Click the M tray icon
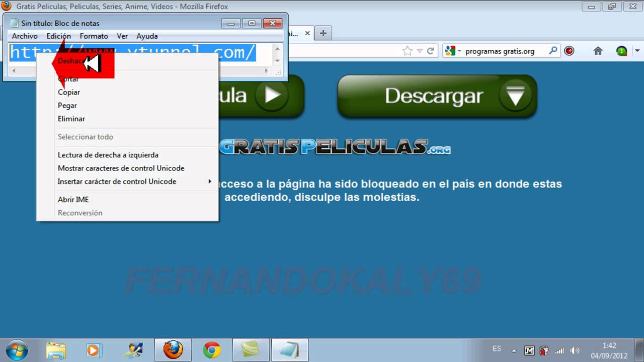The image size is (644, 362). click(529, 351)
